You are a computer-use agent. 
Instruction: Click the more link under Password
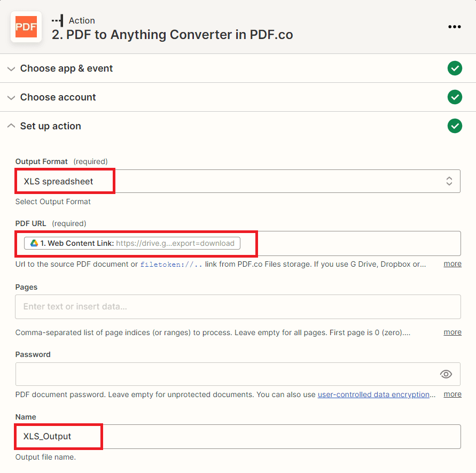(x=452, y=394)
